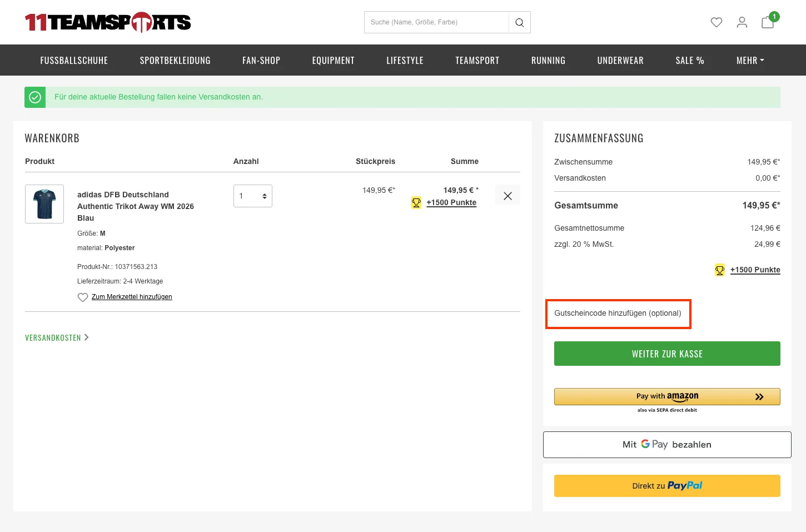Click the trophy icon beside product points

416,202
